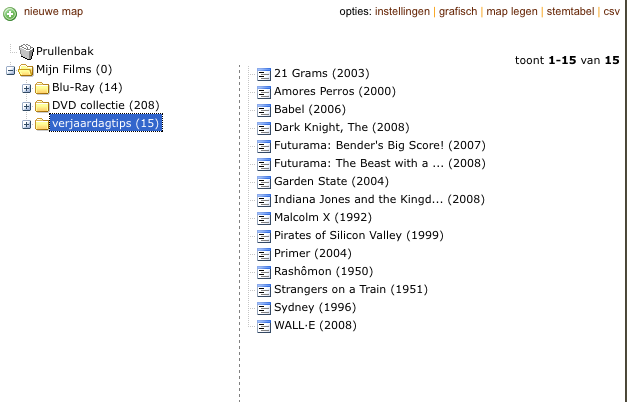The image size is (627, 402).
Task: Click the Blu-Ray folder icon
Action: (x=42, y=88)
